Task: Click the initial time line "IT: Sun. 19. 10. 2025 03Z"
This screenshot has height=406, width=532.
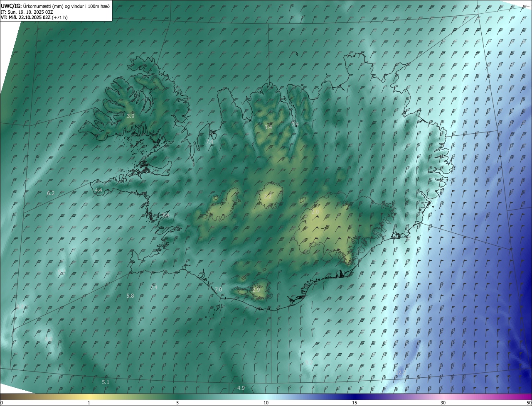Action: [27, 12]
